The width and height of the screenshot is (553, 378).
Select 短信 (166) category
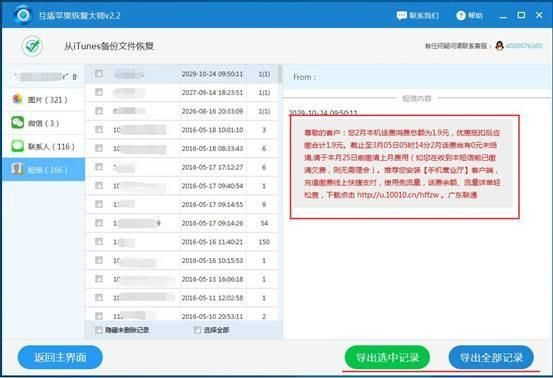pos(44,170)
